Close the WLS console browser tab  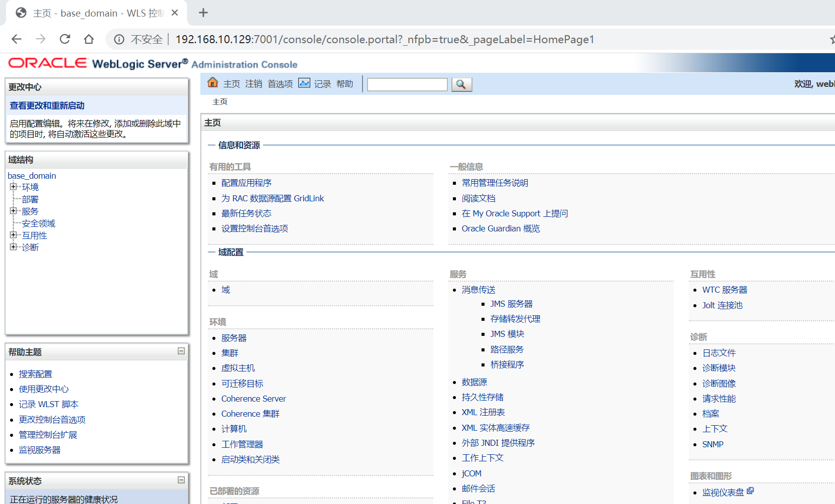tap(175, 13)
